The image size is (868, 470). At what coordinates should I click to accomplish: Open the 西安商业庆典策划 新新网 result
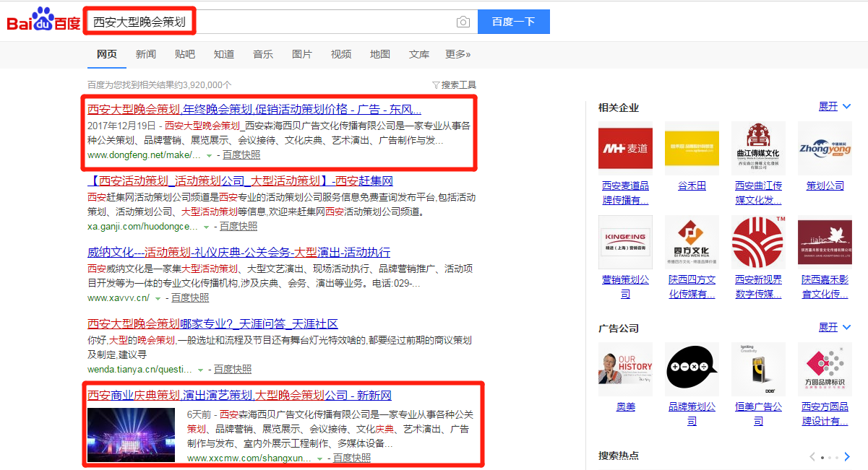tap(239, 396)
